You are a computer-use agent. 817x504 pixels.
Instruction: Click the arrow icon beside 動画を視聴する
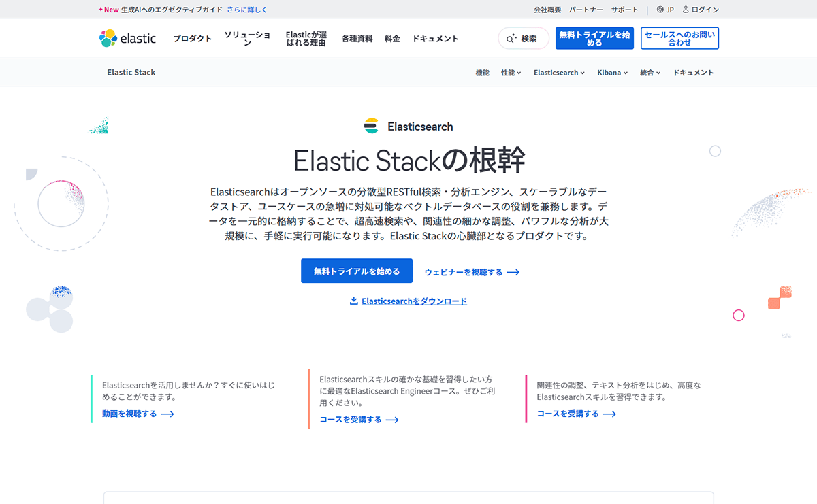click(x=167, y=414)
